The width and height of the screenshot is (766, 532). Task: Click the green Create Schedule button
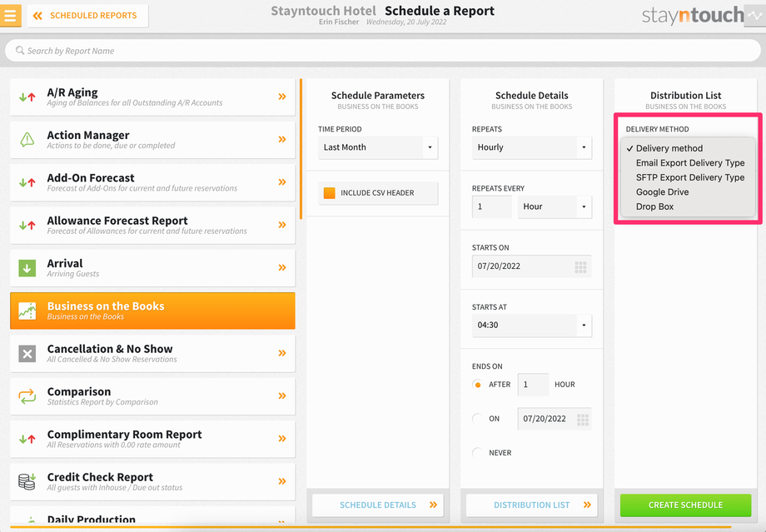coord(685,505)
